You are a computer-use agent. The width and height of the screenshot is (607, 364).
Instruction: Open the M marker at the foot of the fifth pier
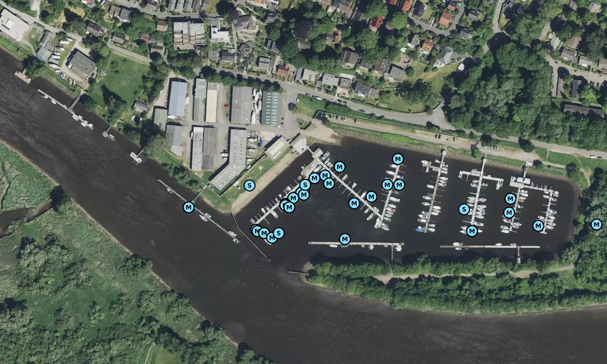click(x=472, y=231)
